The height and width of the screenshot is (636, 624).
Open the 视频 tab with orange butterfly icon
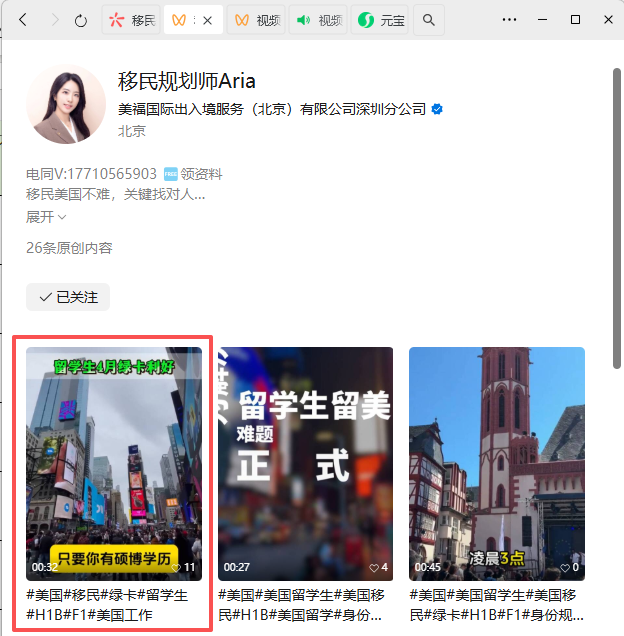pos(256,19)
